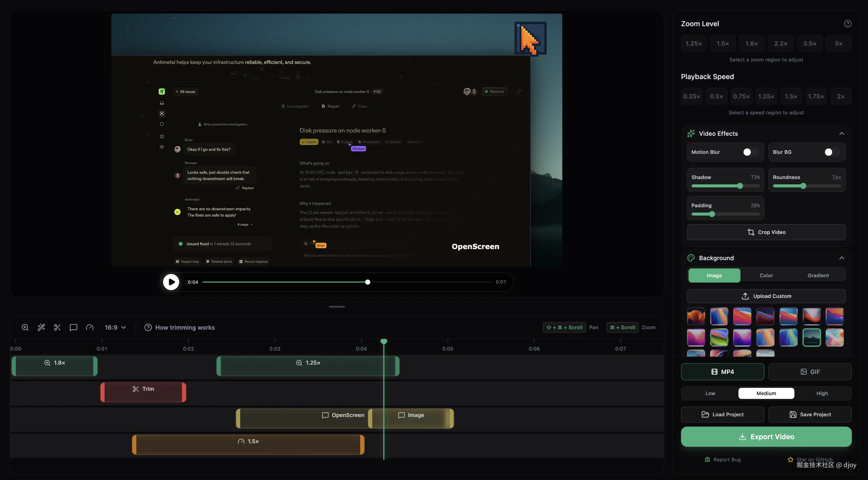The height and width of the screenshot is (480, 868).
Task: Choose GIF as export format
Action: 810,372
